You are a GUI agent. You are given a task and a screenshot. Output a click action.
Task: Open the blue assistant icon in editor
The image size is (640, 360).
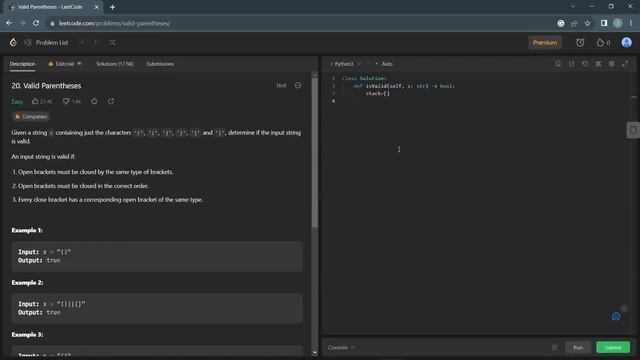(616, 316)
